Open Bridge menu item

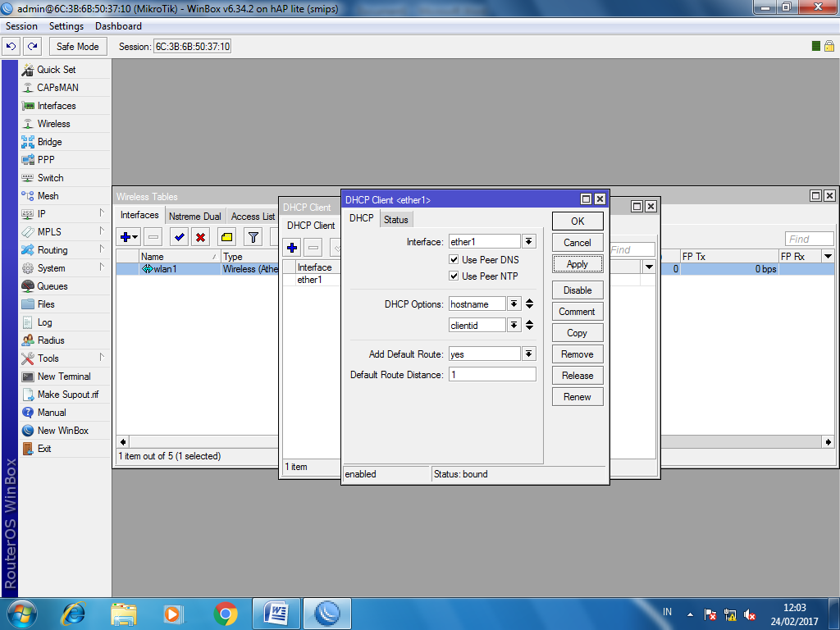[x=49, y=142]
